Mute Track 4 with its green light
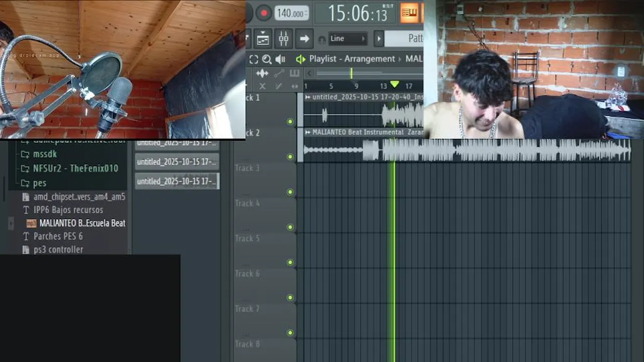This screenshot has width=644, height=362. pos(290,227)
